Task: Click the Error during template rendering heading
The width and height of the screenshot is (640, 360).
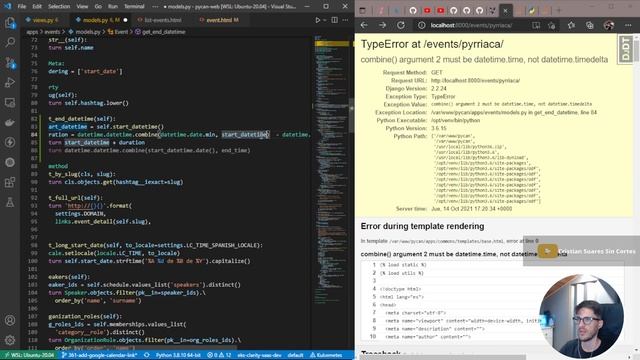Action: click(x=422, y=226)
